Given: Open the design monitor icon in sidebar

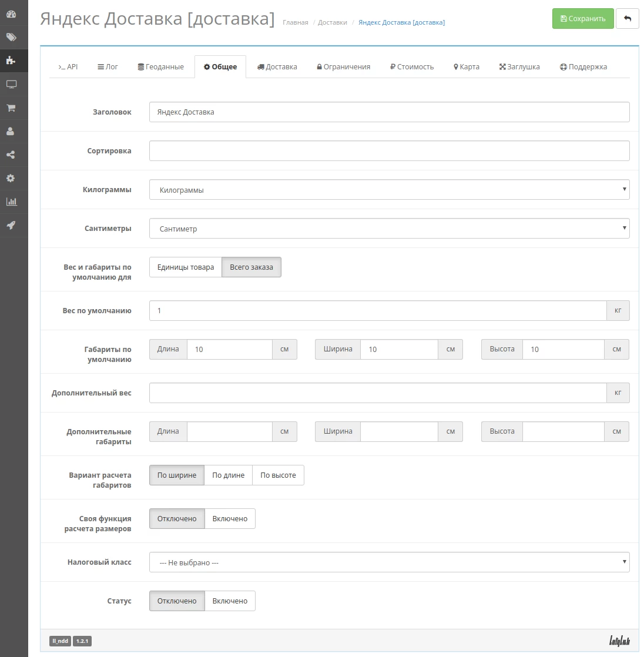Looking at the screenshot, I should click(x=11, y=84).
